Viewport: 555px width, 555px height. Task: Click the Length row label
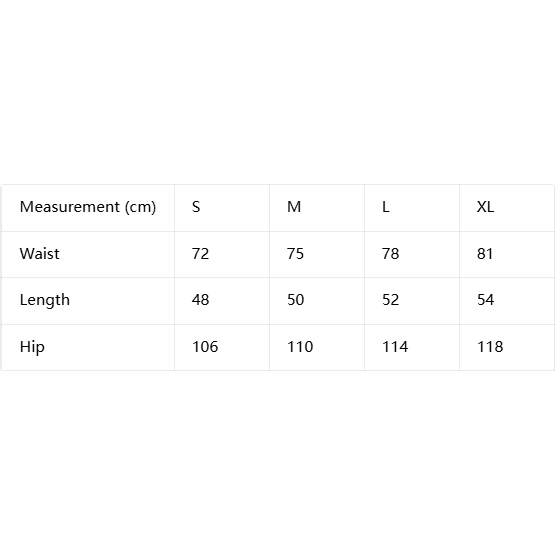pyautogui.click(x=88, y=301)
